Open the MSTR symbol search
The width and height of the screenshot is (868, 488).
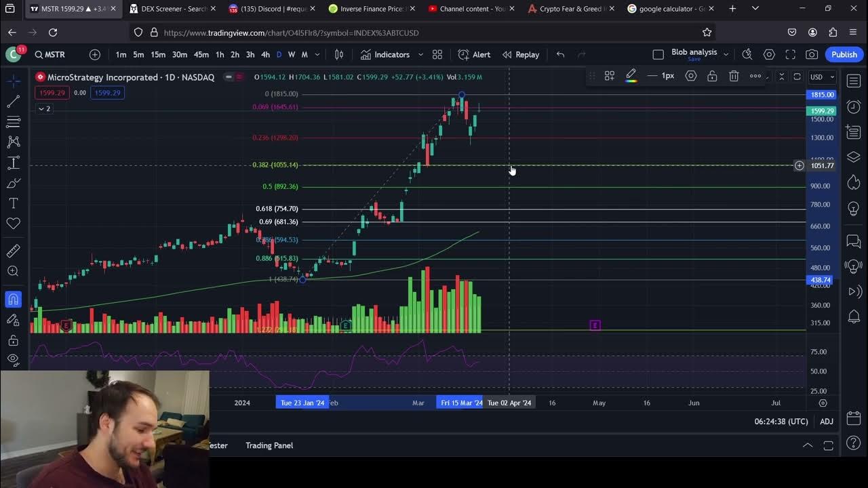click(51, 55)
